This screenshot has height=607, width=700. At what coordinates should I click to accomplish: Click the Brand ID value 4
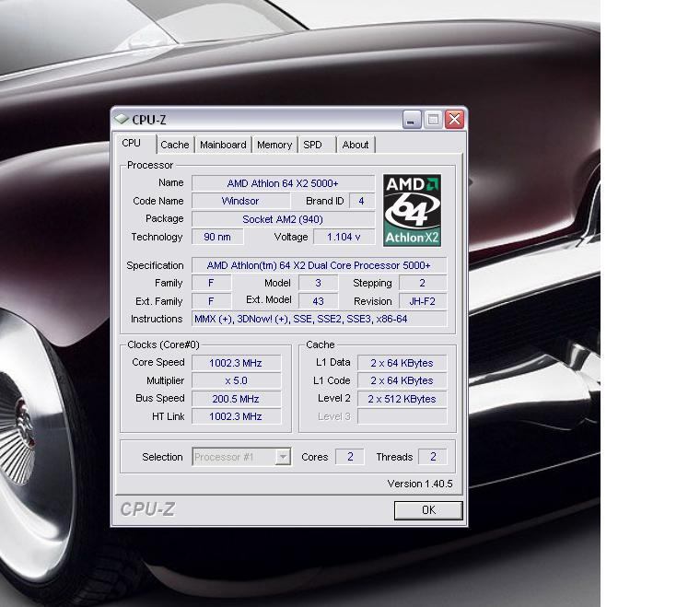(362, 202)
